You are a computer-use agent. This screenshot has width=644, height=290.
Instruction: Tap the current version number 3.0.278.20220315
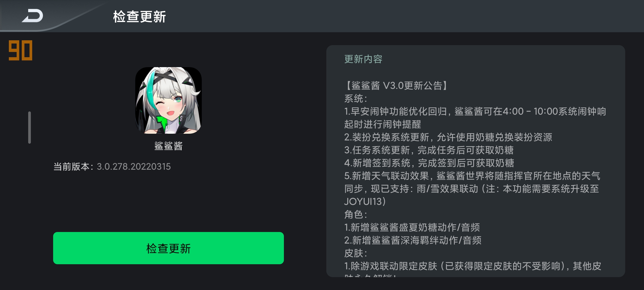[134, 166]
